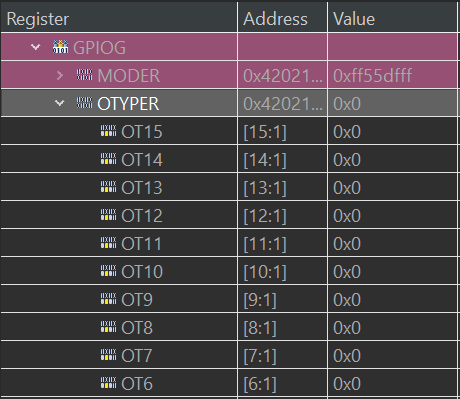The width and height of the screenshot is (460, 399).
Task: Click the OT11 bitfield icon
Action: (x=108, y=243)
